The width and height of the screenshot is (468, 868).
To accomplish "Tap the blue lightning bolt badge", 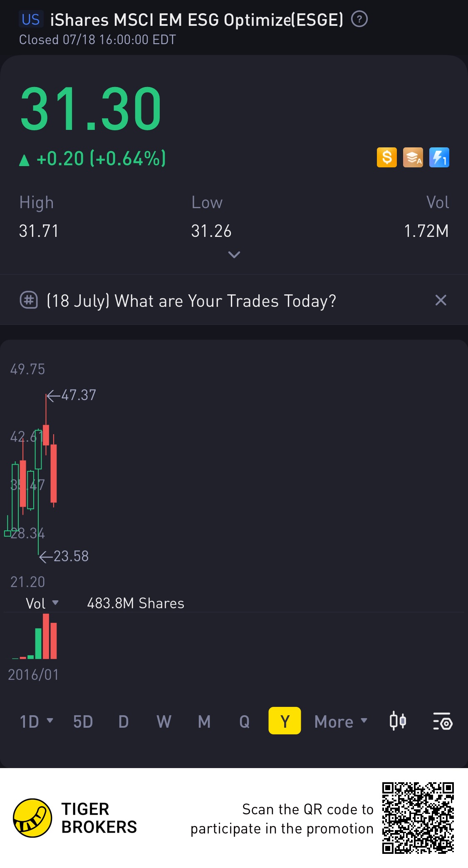I will 439,158.
